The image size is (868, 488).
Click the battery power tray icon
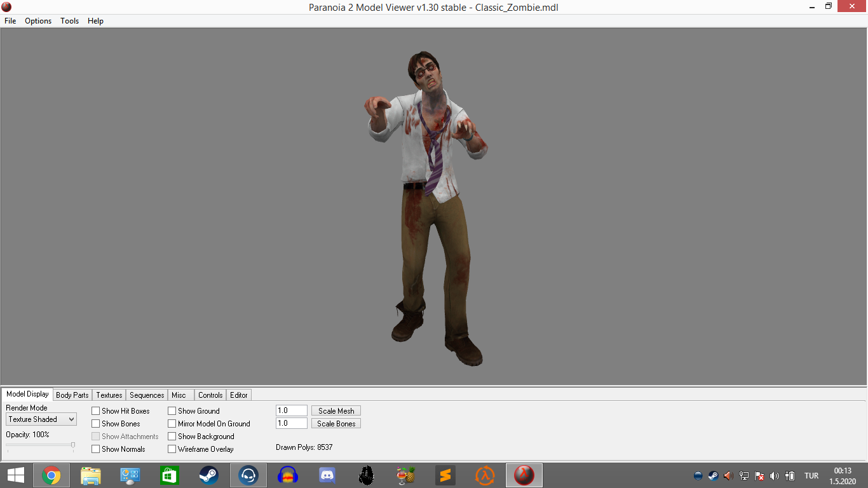pos(790,475)
